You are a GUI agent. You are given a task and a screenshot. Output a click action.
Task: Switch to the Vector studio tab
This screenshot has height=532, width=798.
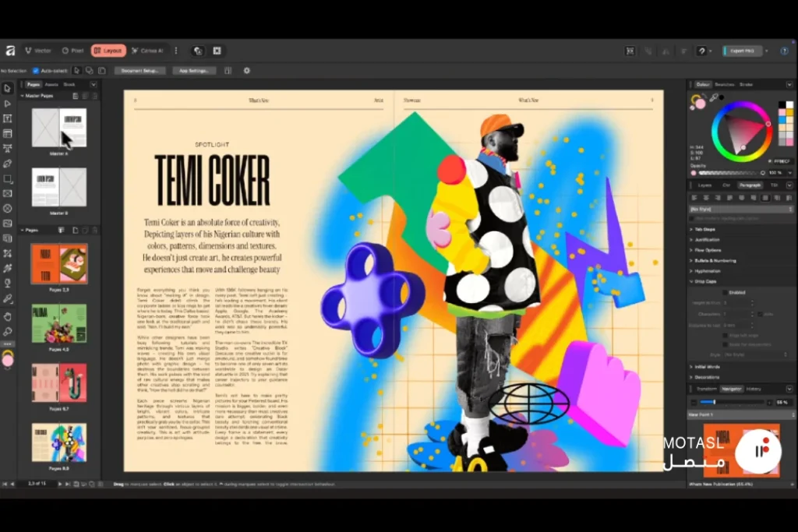coord(38,51)
